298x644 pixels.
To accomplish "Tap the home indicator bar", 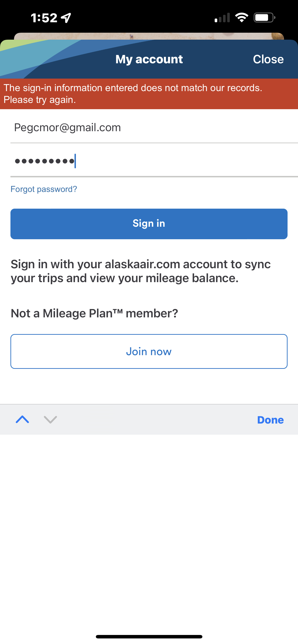I will (x=149, y=637).
